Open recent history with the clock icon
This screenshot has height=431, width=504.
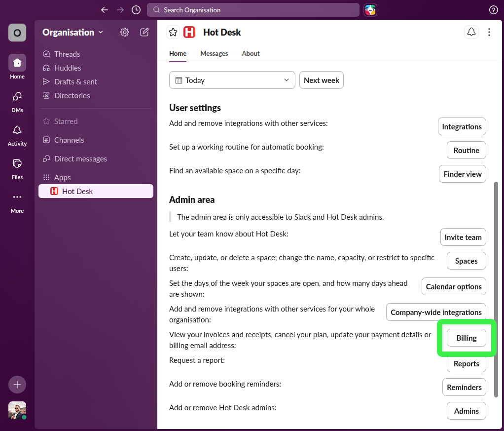(x=136, y=9)
